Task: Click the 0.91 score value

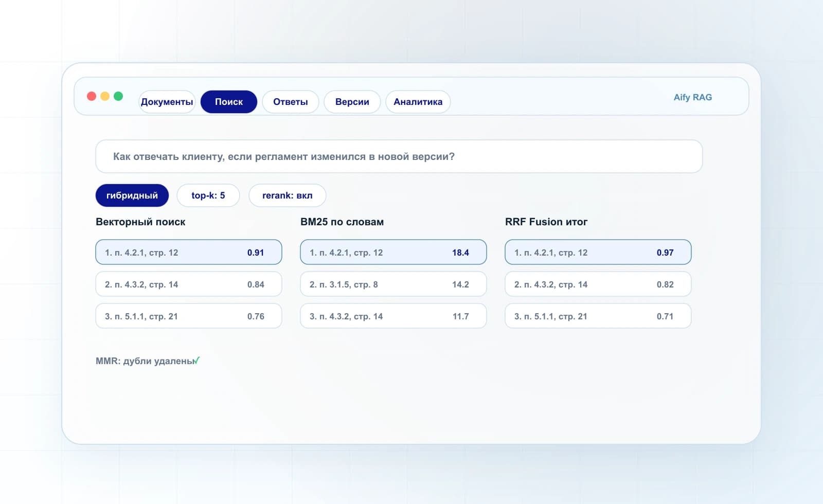Action: click(256, 253)
